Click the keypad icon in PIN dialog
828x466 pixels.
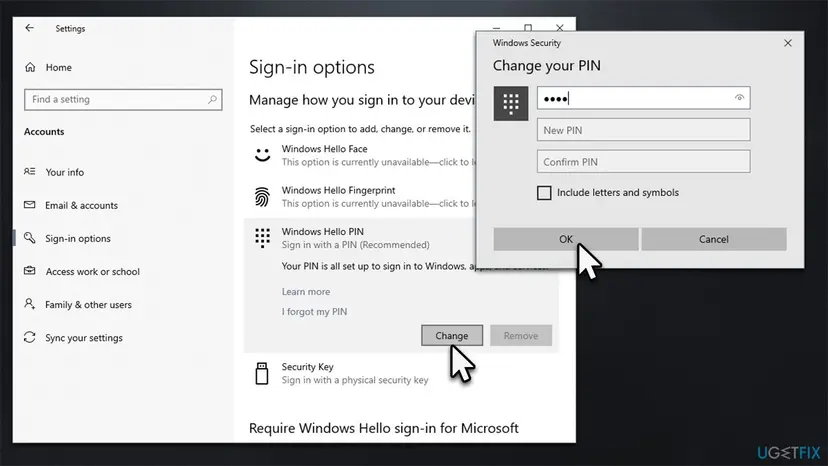[x=511, y=104]
